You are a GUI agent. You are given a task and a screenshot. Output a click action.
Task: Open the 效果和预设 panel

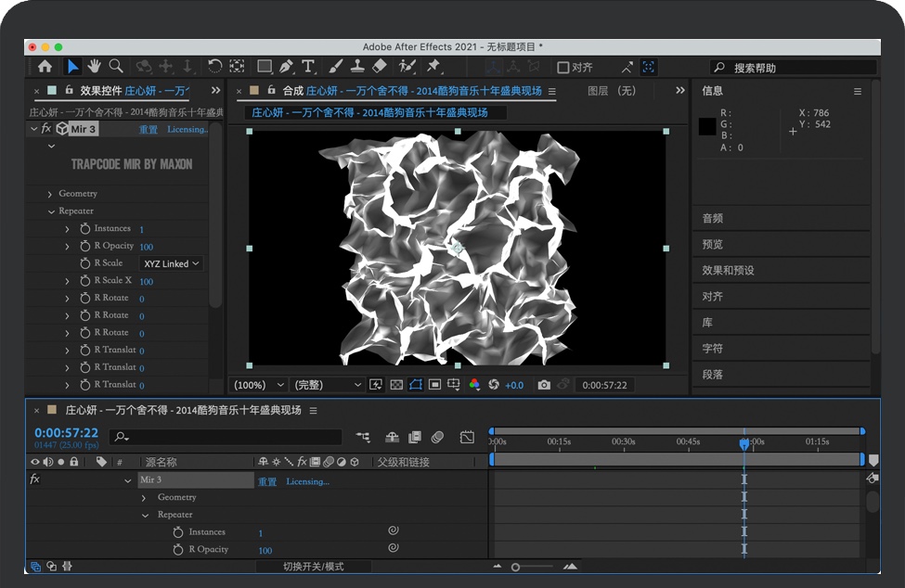(x=728, y=271)
